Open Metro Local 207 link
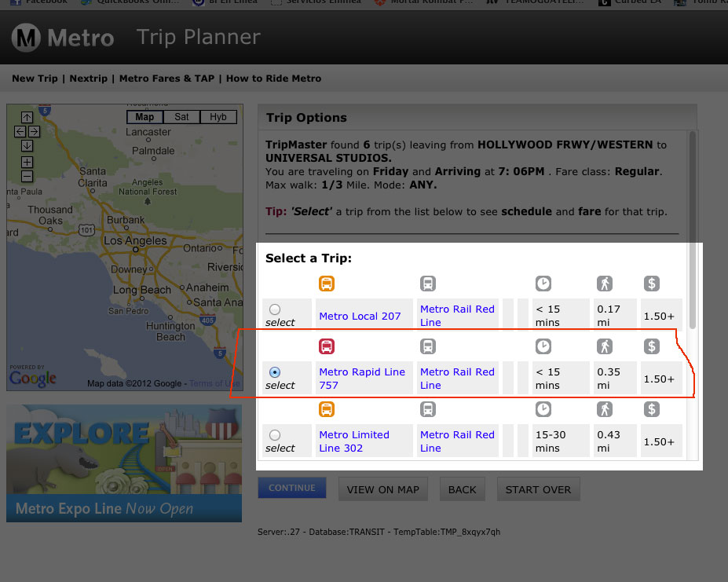 point(360,316)
